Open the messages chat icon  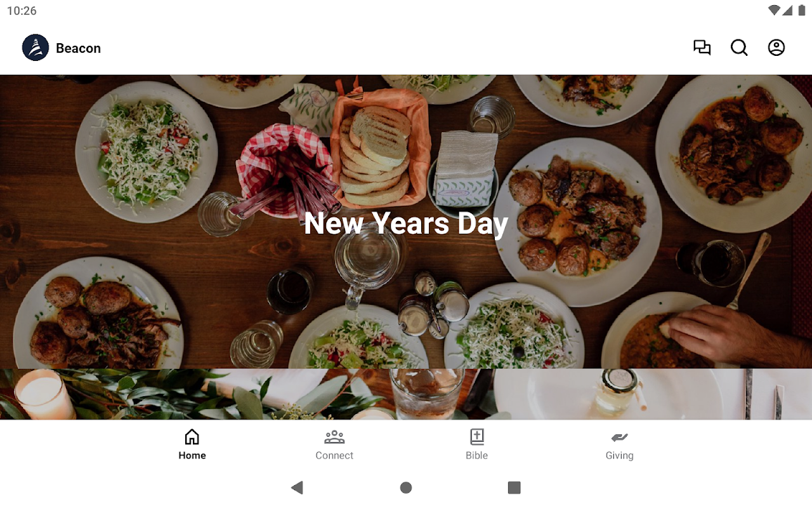point(702,48)
